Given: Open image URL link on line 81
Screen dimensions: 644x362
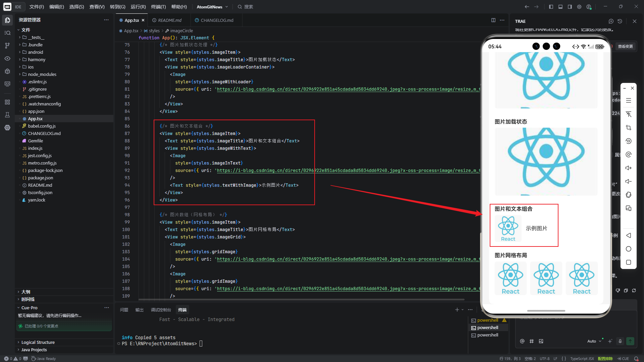Looking at the screenshot, I should point(348,89).
